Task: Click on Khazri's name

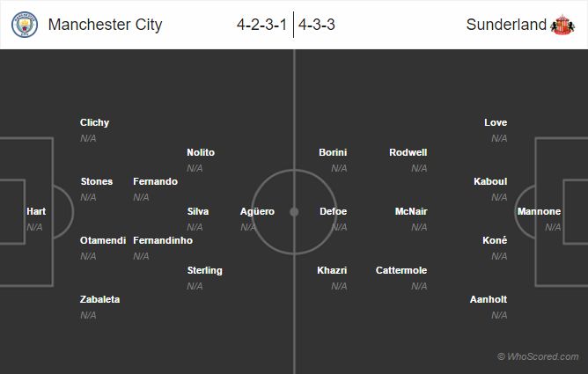Action: point(332,270)
